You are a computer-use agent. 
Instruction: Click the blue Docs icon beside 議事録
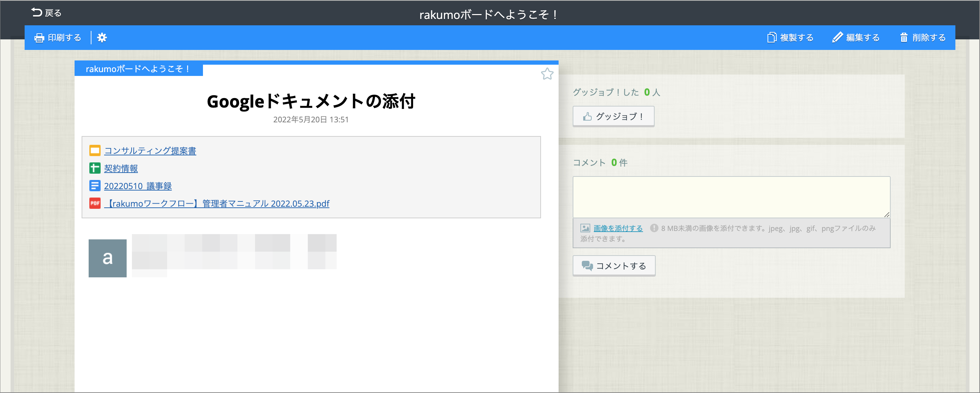(x=95, y=186)
